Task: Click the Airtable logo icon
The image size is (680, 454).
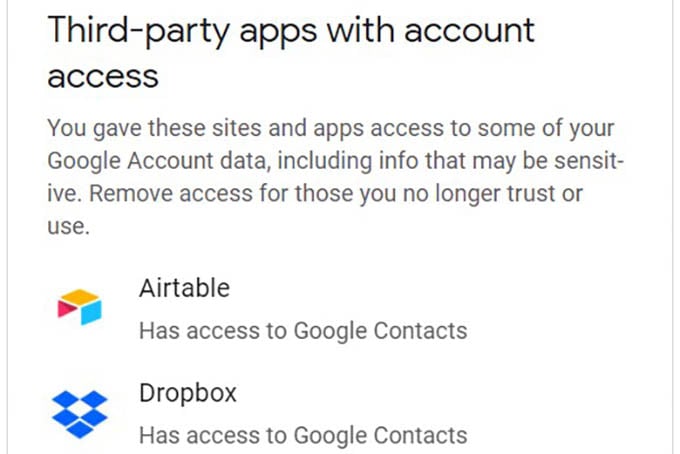Action: tap(79, 307)
